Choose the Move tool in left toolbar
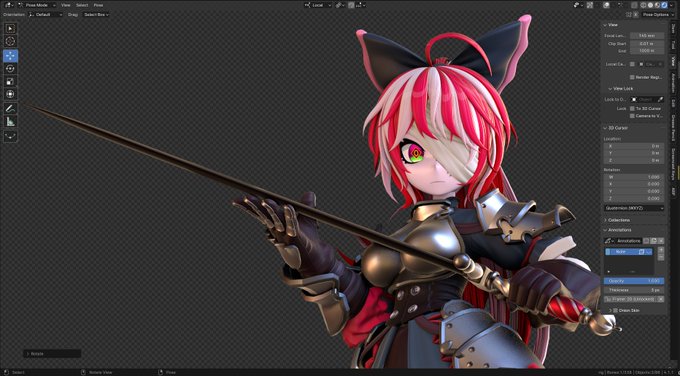Image resolution: width=680 pixels, height=376 pixels. click(10, 56)
